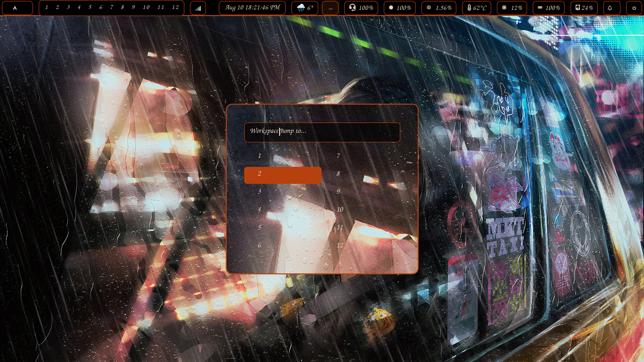Focus the "Workspace Jump to..." search field

(322, 132)
